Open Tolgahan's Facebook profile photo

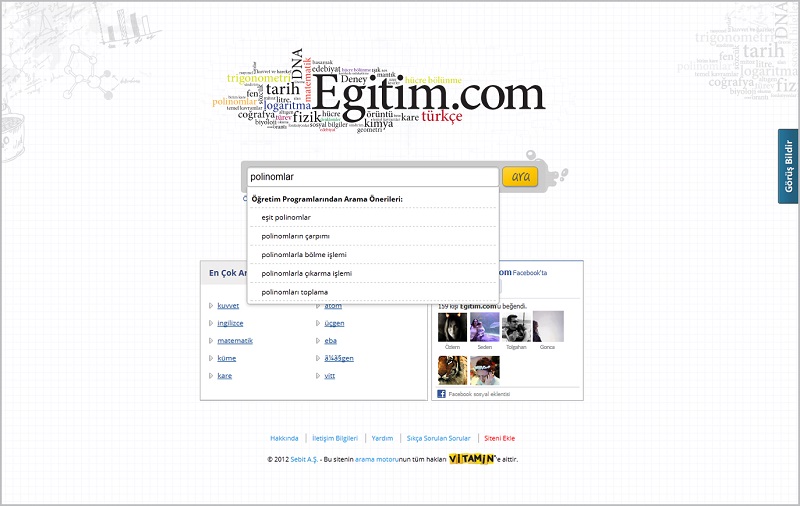(x=516, y=327)
